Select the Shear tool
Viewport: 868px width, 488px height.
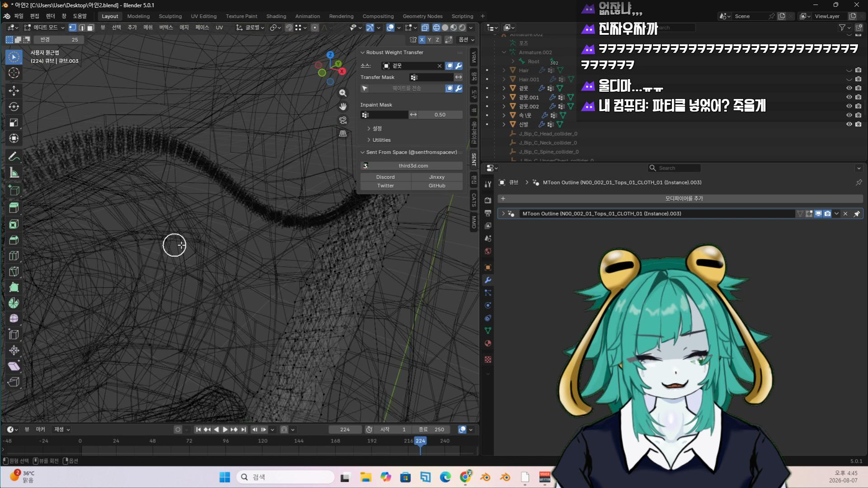[x=14, y=366]
